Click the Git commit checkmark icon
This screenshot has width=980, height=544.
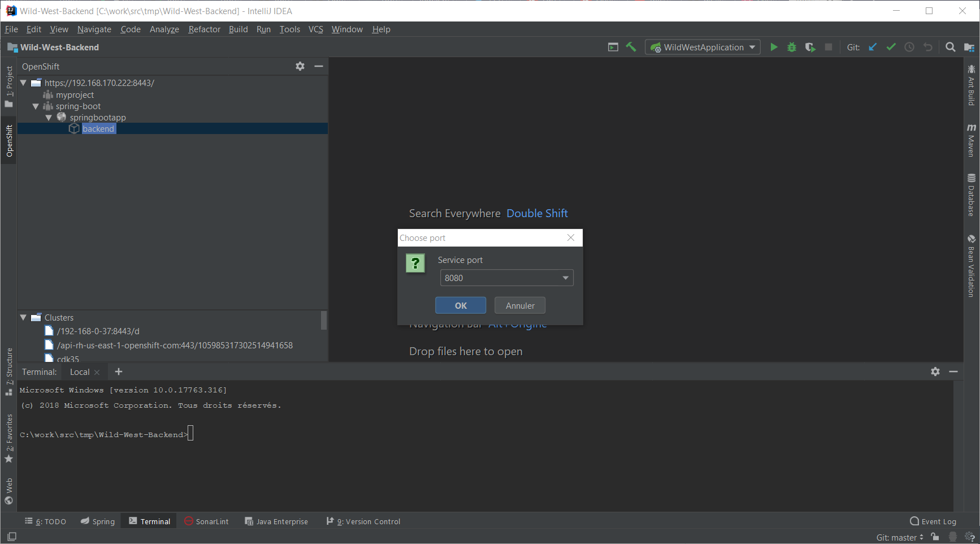[891, 48]
